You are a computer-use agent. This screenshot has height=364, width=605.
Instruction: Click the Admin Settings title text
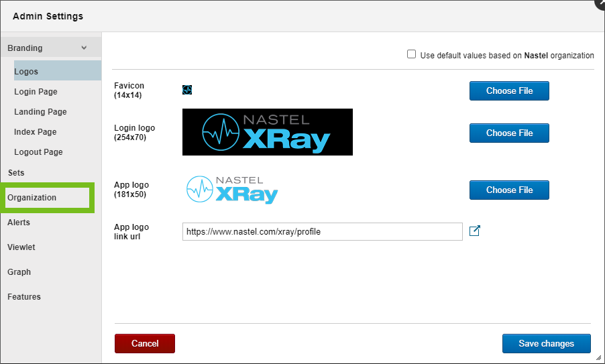[x=48, y=16]
